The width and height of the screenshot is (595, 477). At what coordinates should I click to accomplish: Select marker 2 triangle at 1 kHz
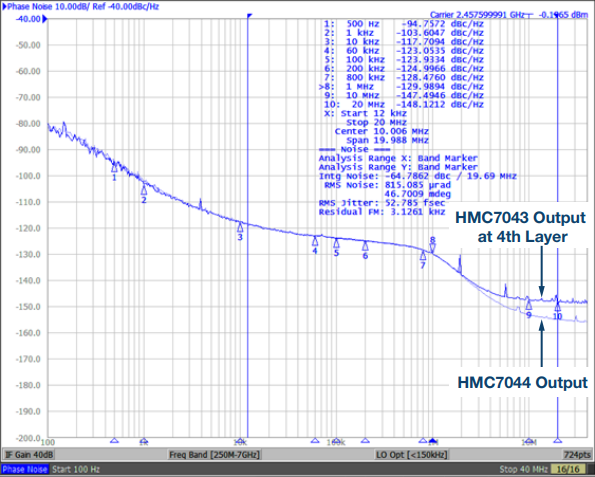pyautogui.click(x=144, y=190)
